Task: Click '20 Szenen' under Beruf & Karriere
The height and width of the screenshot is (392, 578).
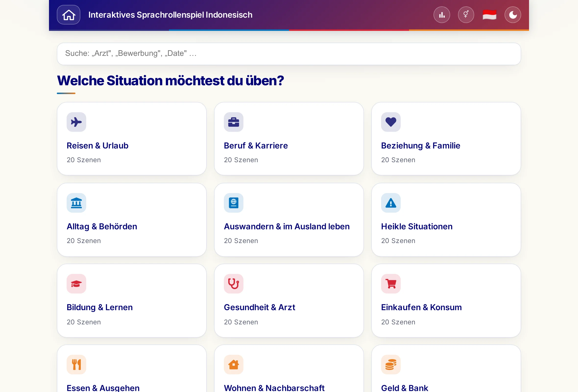Action: click(241, 160)
